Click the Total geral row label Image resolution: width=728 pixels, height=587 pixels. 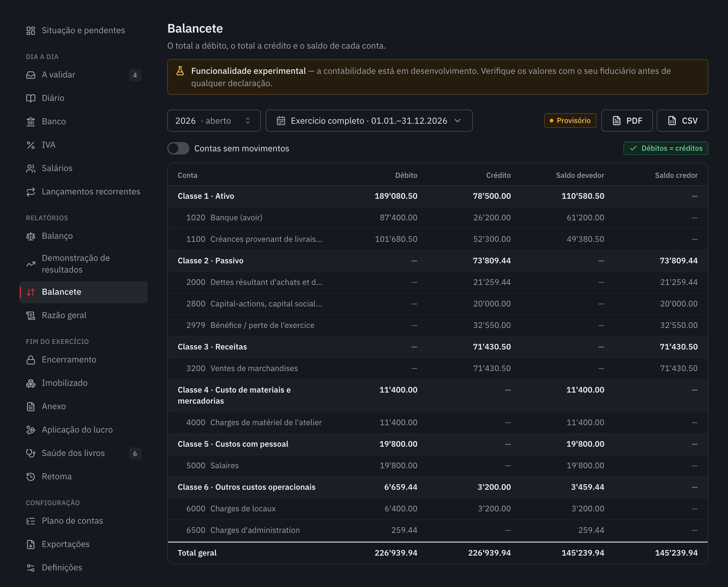[197, 553]
